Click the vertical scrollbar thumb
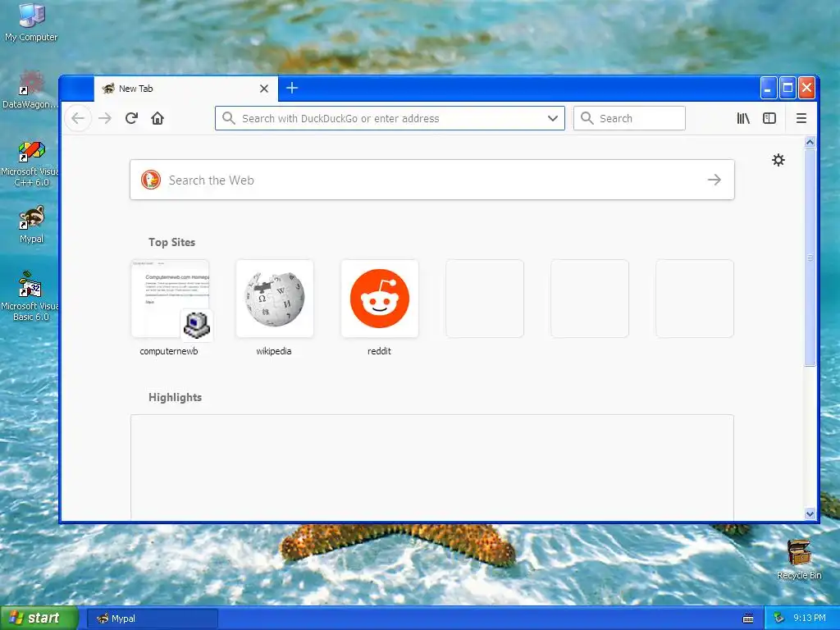Screen dimensions: 840x630 pos(810,258)
